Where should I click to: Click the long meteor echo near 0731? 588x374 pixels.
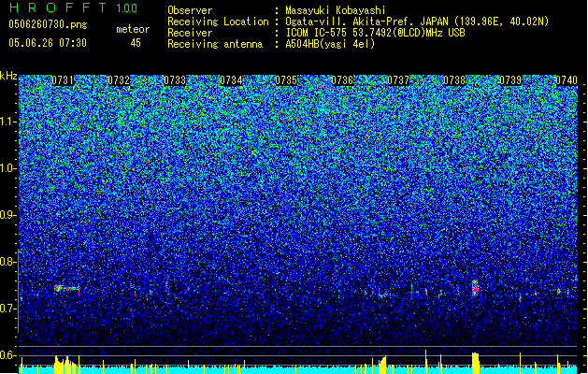pyautogui.click(x=67, y=289)
